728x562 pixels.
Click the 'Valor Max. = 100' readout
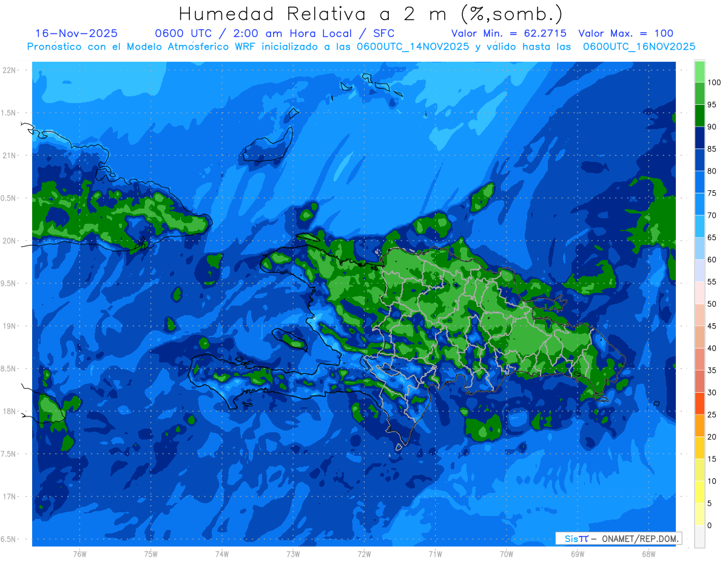pos(625,33)
